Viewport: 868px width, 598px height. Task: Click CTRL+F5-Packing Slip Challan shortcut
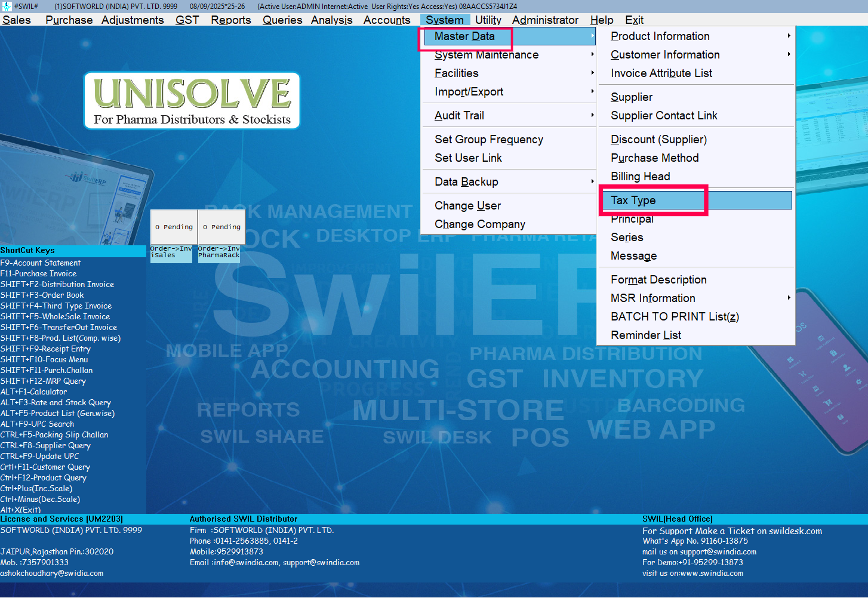[54, 435]
